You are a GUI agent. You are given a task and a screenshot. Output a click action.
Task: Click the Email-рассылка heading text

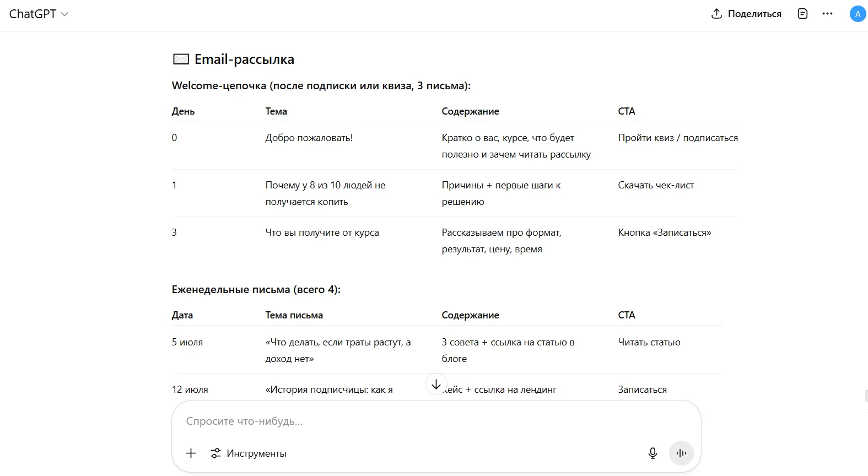[244, 59]
